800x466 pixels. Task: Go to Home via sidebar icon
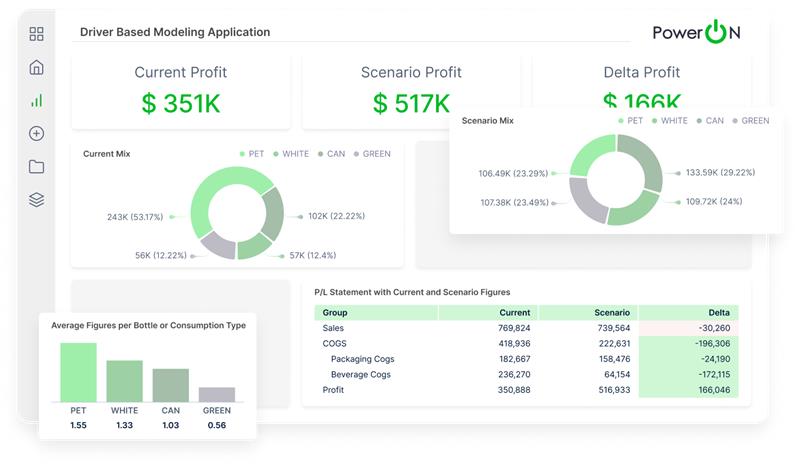(37, 67)
